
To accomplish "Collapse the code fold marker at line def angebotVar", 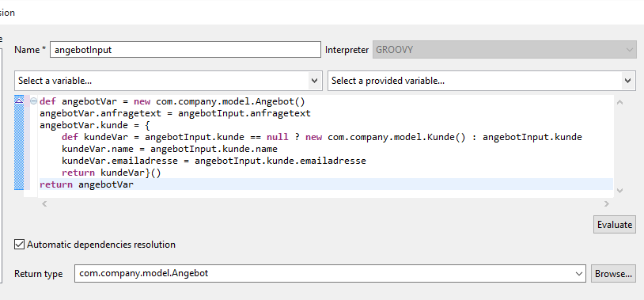I will [34, 101].
